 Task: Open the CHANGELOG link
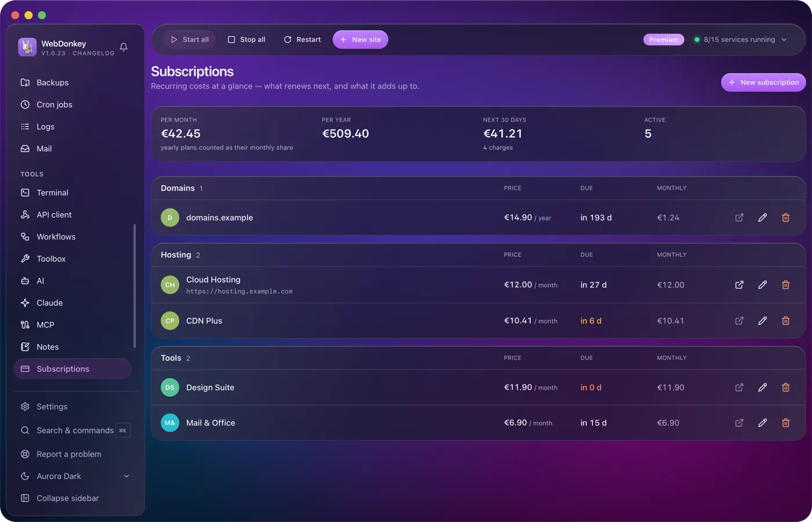click(93, 53)
